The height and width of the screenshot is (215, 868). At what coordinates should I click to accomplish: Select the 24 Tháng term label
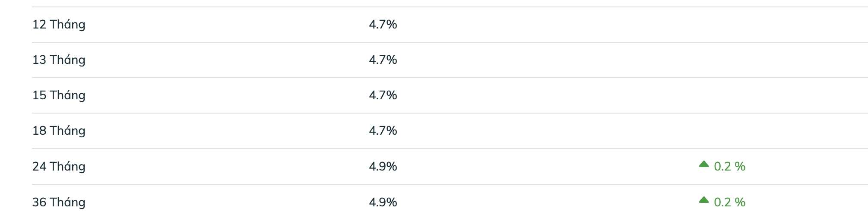(x=59, y=167)
